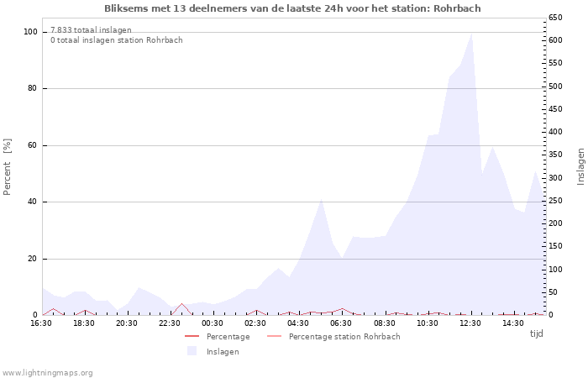Click the tijd x-axis title
Screen dimensions: 588x378
536,333
